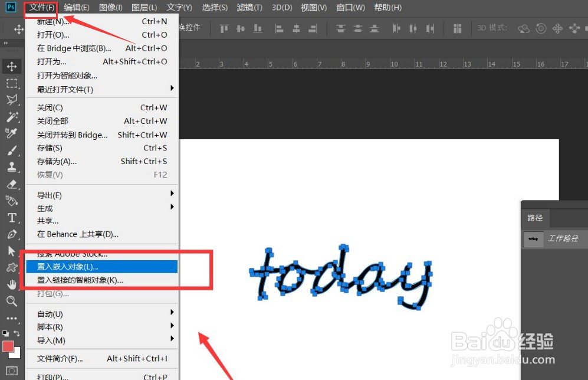The image size is (588, 380).
Task: Toggle Quick Mask mode
Action: pyautogui.click(x=12, y=371)
